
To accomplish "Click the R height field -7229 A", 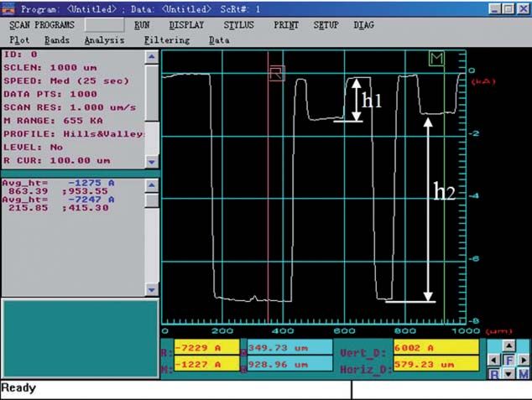I will 206,347.
